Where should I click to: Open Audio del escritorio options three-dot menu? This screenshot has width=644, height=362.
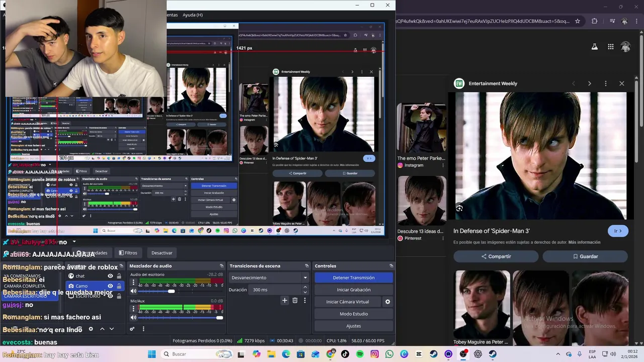pos(133,283)
